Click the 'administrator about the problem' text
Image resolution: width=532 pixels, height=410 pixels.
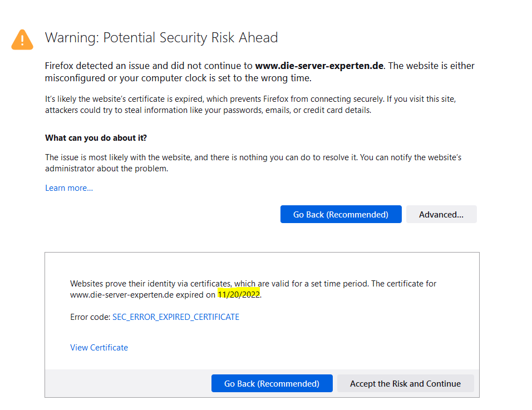pyautogui.click(x=106, y=169)
